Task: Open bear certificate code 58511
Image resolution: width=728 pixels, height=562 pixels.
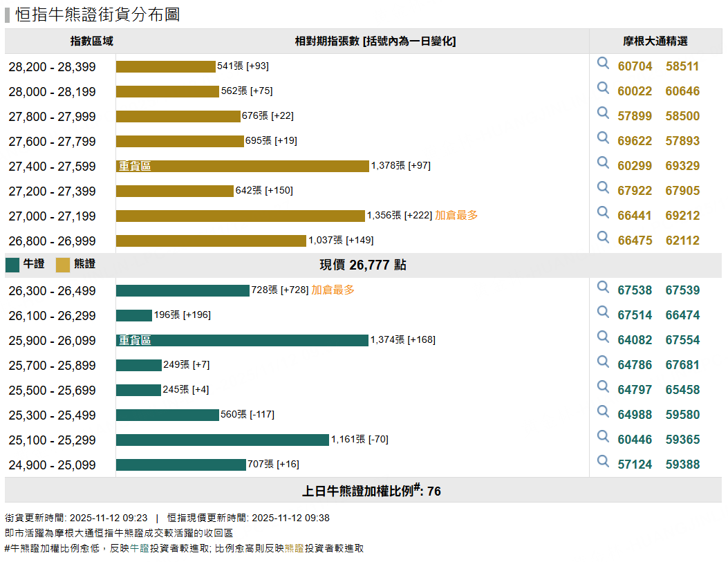Action: point(682,66)
